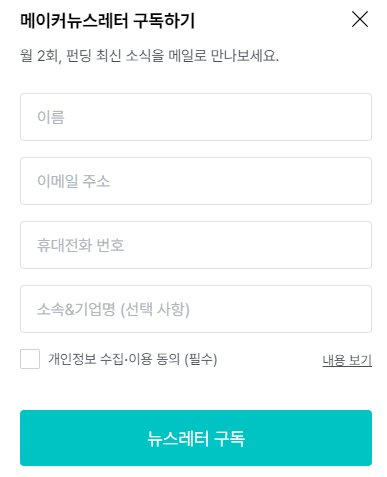Check the 개인정보 수집·이용 동의 checkbox
The image size is (387, 477).
tap(30, 359)
